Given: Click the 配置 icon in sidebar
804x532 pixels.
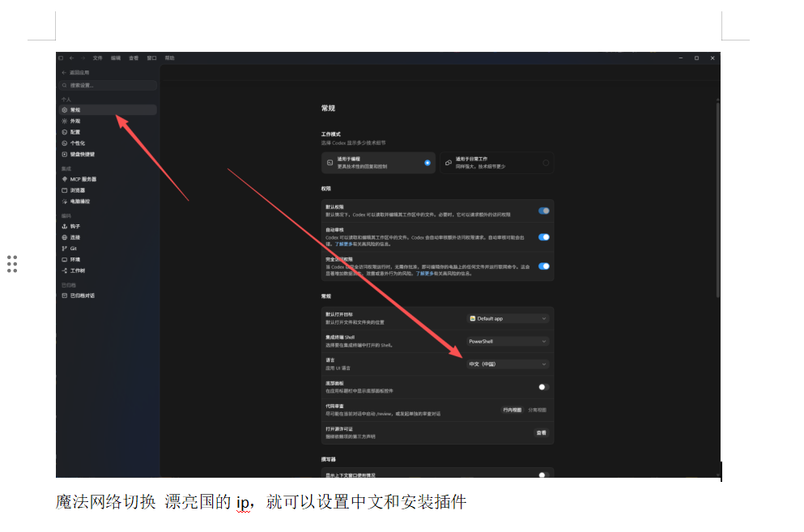Looking at the screenshot, I should [x=65, y=132].
